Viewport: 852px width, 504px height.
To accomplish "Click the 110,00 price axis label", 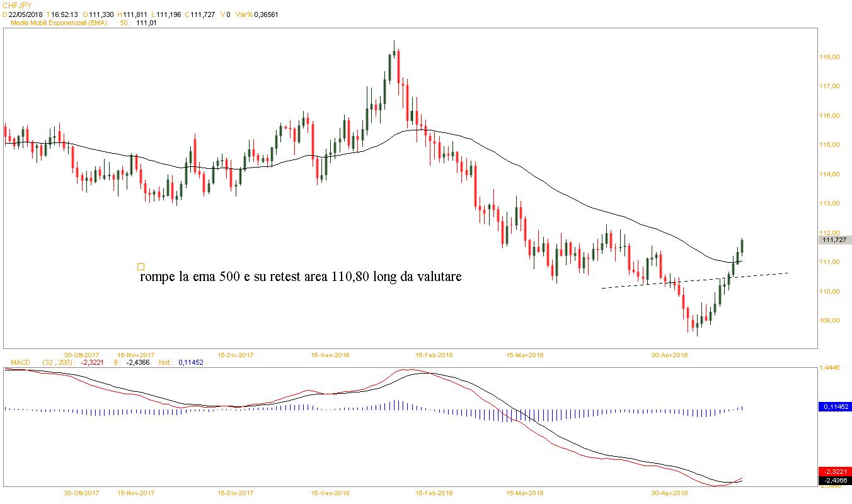I will coord(829,292).
